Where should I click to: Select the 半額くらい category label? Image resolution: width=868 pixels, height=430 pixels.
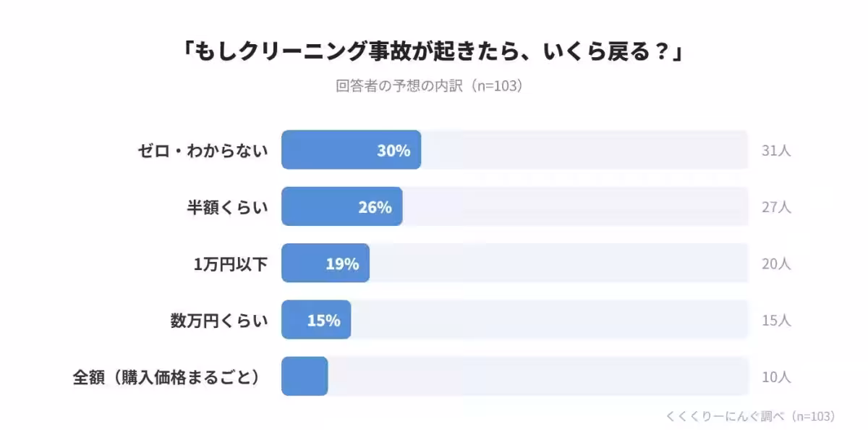228,207
